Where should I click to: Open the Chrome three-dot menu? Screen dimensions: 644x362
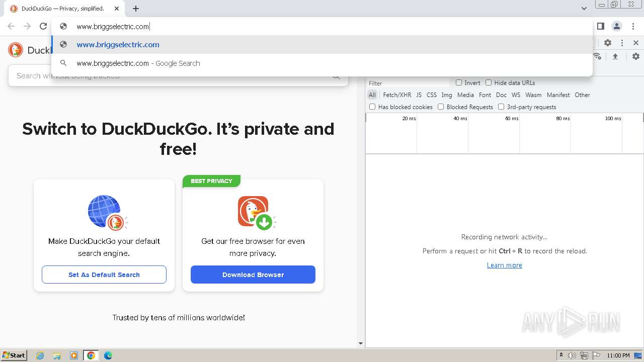[x=632, y=26]
